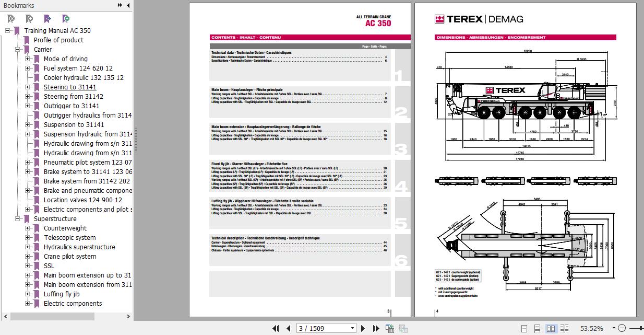This screenshot has width=644, height=335.
Task: Switch to single page view
Action: [523, 328]
